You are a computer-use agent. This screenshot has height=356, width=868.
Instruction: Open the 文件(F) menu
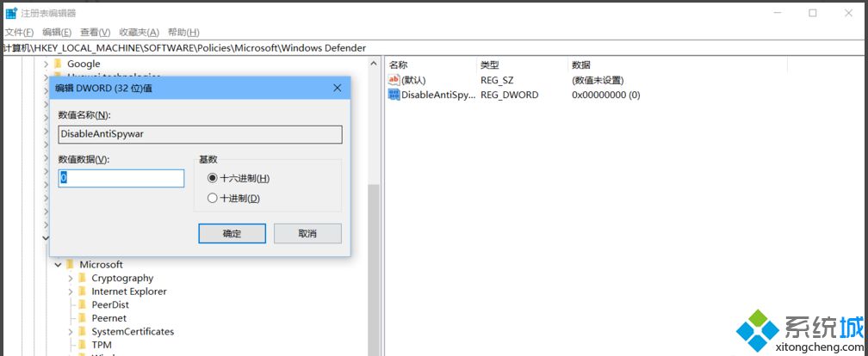point(19,33)
